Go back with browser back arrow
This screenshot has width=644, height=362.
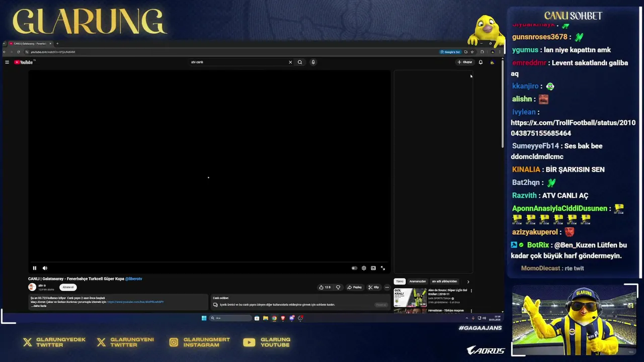click(5, 52)
